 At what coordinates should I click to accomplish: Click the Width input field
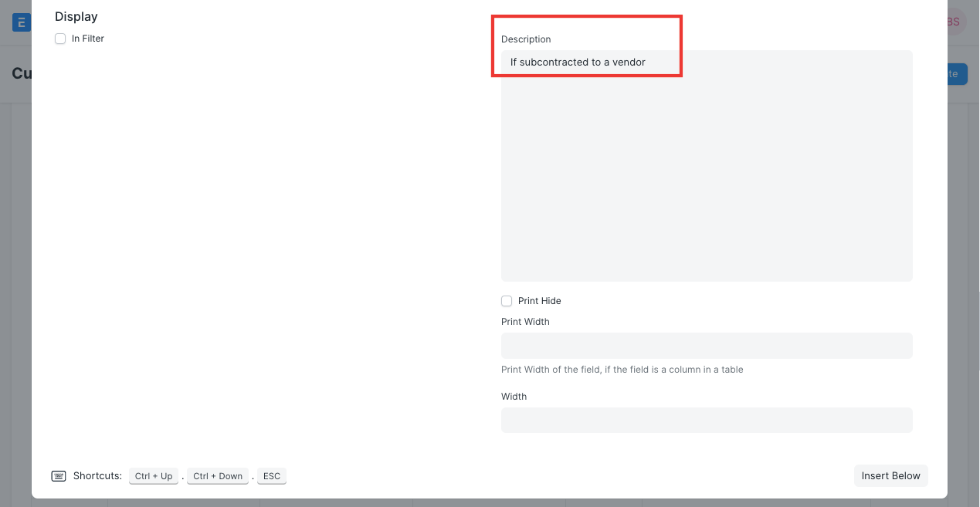[707, 420]
